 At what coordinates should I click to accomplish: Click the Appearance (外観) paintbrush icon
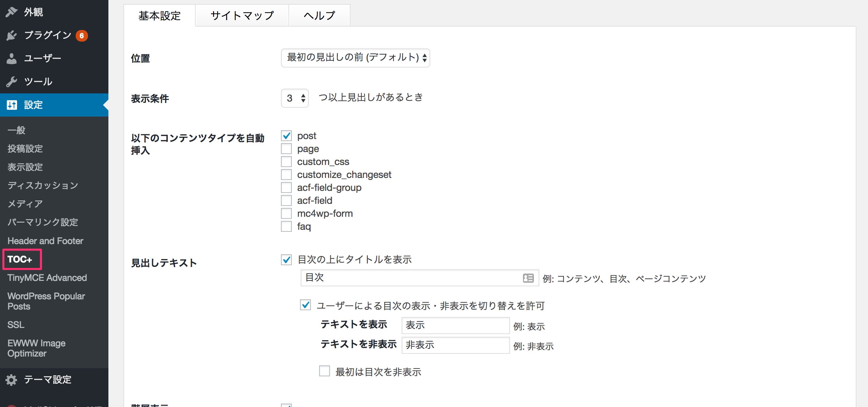tap(12, 12)
